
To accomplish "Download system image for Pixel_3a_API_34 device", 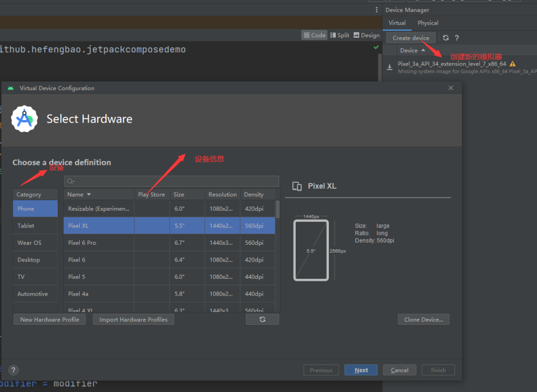I will pos(390,67).
